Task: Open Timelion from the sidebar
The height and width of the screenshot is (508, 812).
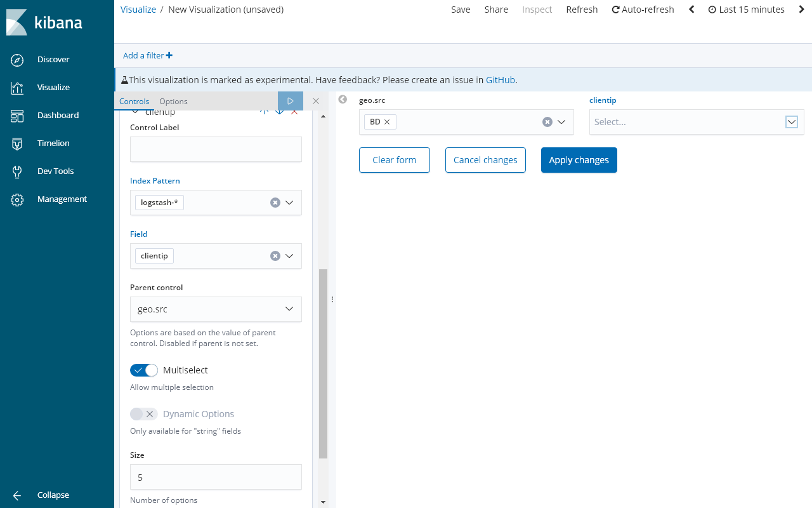Action: [x=53, y=143]
